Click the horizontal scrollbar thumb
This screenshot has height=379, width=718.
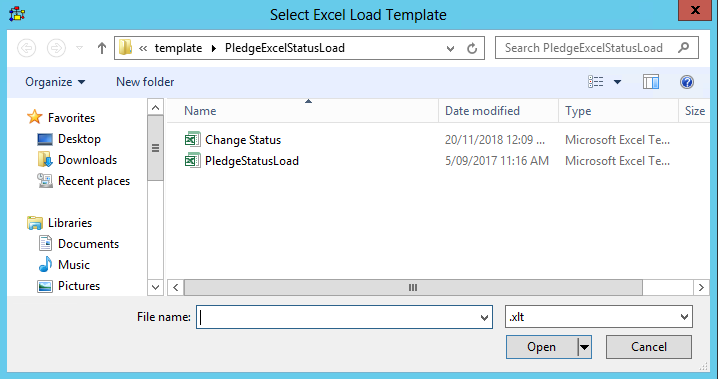413,287
